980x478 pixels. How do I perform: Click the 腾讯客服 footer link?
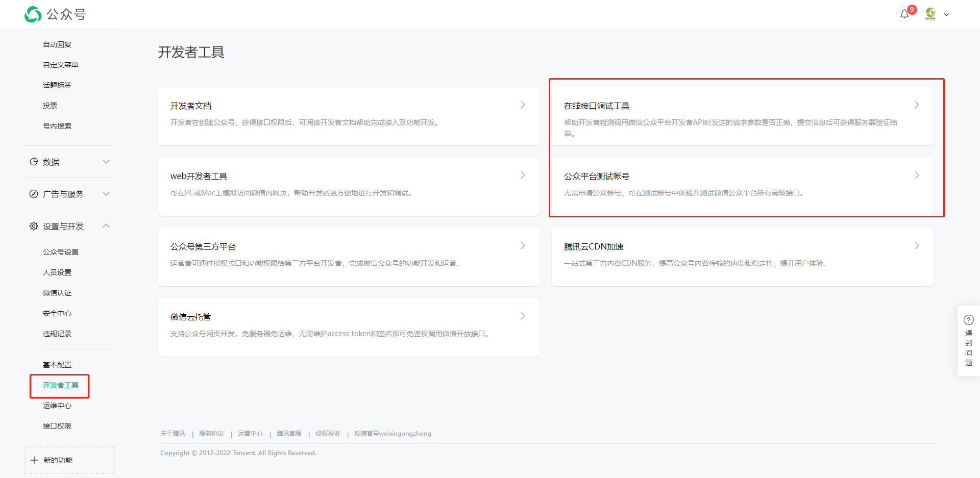[x=289, y=434]
